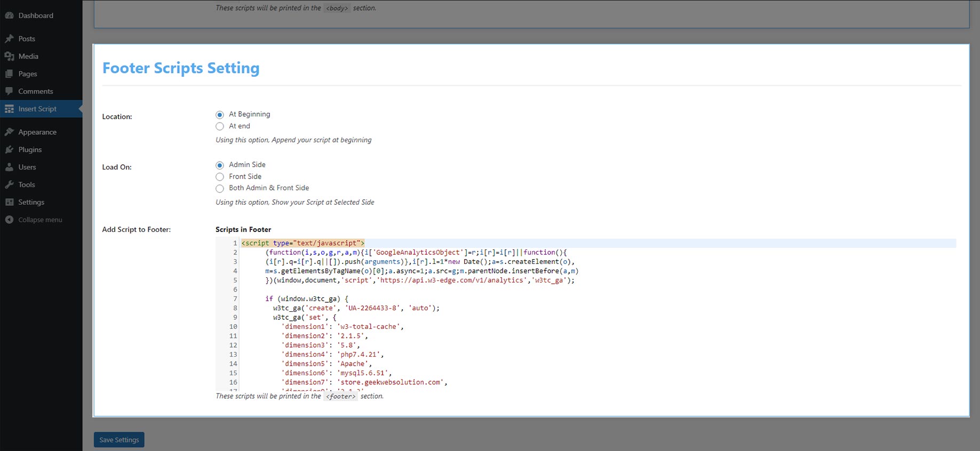Open the Comments menu item
980x451 pixels.
(41, 91)
